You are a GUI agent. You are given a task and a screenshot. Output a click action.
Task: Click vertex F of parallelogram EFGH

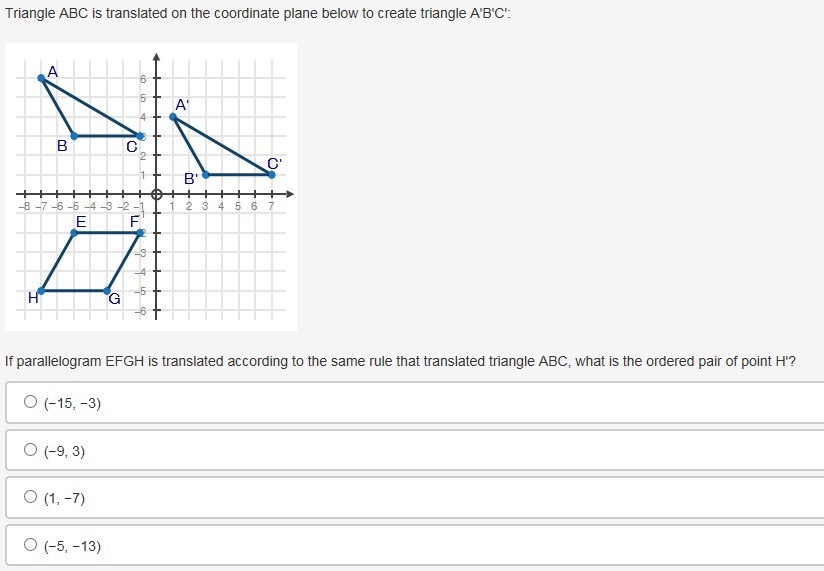(140, 233)
